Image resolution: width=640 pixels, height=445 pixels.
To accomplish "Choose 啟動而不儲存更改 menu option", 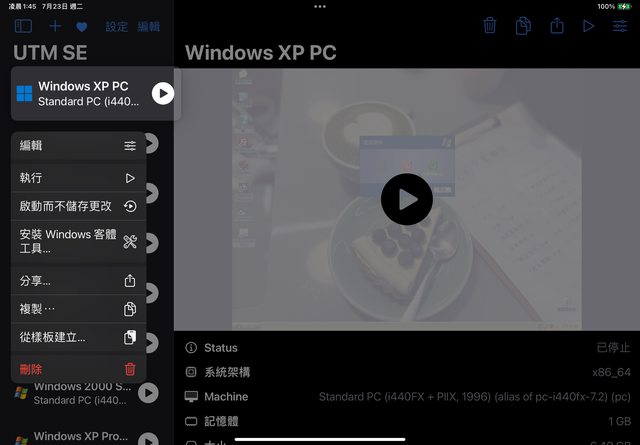I will click(78, 206).
